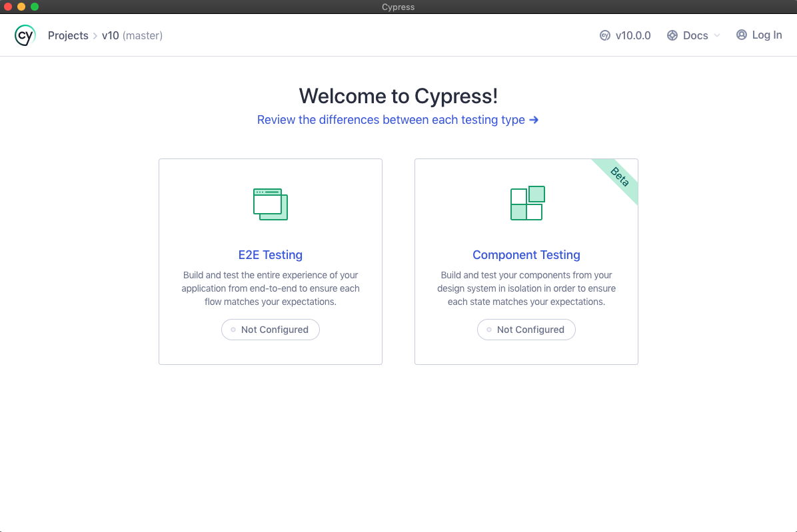Go to Projects in the breadcrumb
The image size is (797, 532).
68,35
